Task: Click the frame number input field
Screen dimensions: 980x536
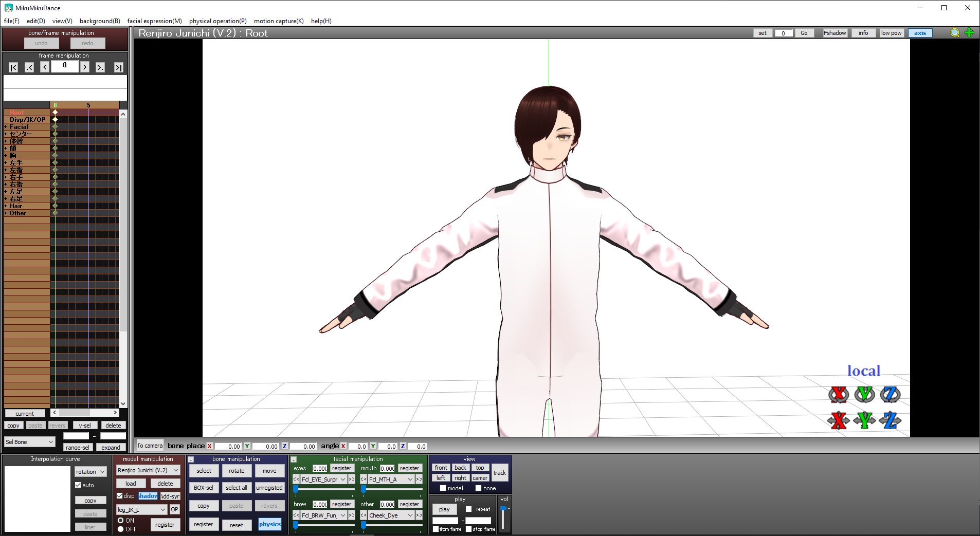Action: click(64, 65)
